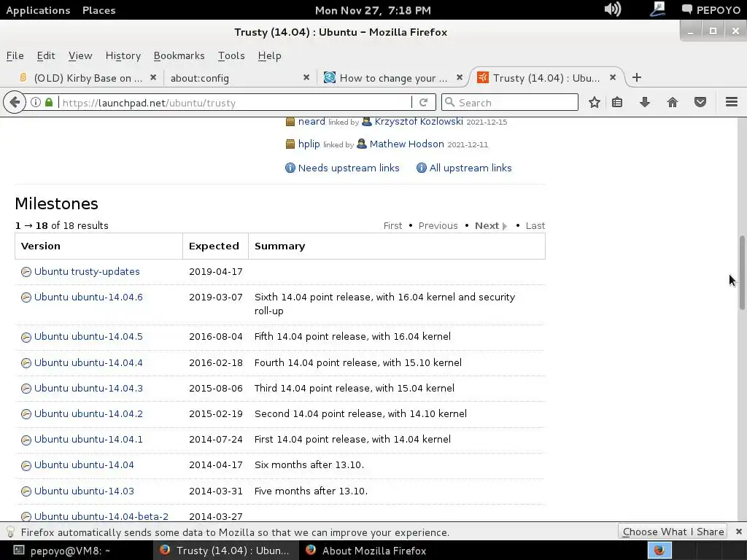The image size is (747, 560).
Task: Click the neard package icon
Action: pyautogui.click(x=290, y=122)
